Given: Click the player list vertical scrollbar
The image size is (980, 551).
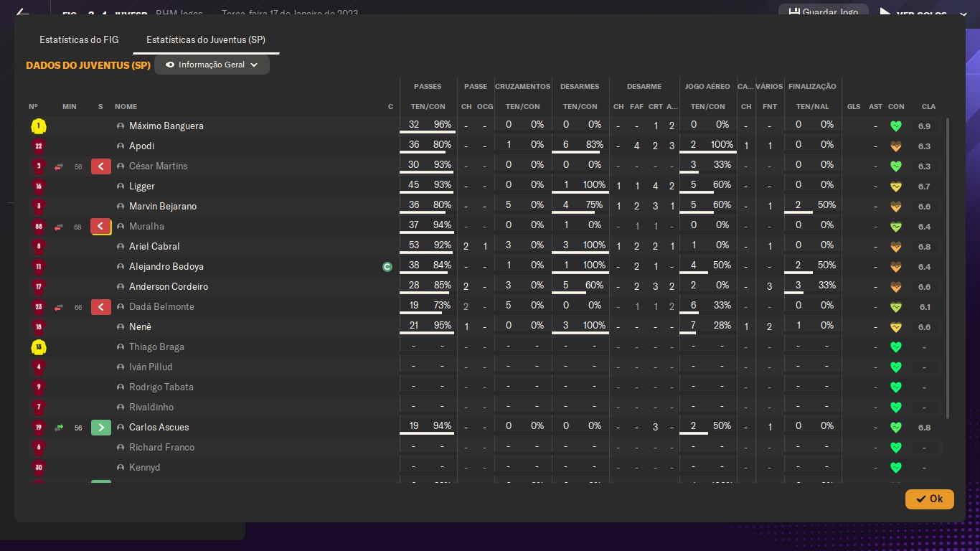Looking at the screenshot, I should coord(948,269).
